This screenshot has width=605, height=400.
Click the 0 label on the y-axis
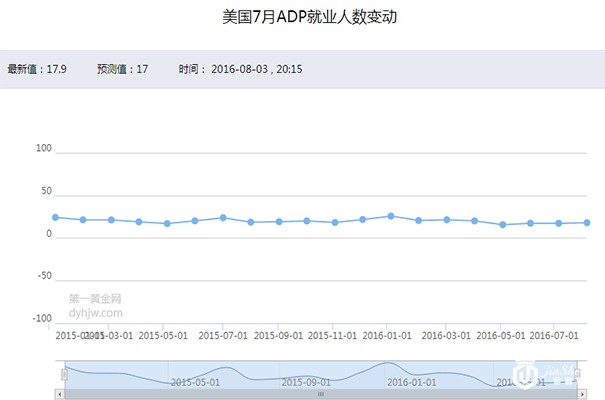(x=49, y=234)
